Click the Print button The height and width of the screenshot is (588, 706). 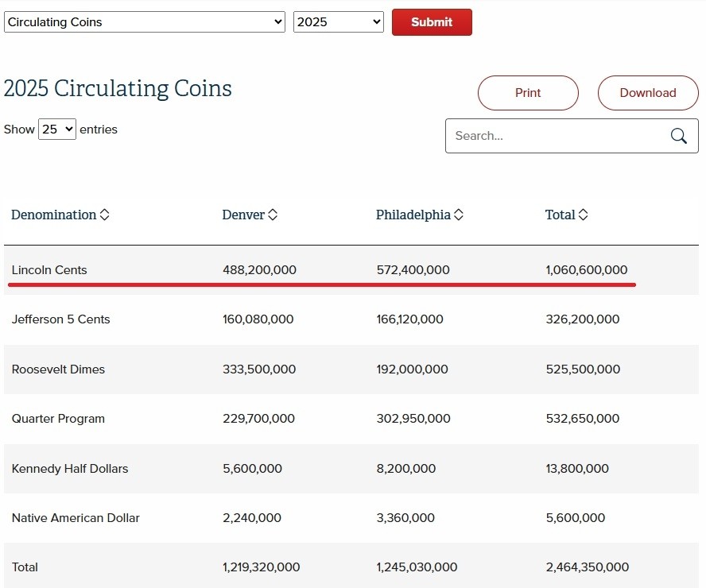[x=528, y=93]
